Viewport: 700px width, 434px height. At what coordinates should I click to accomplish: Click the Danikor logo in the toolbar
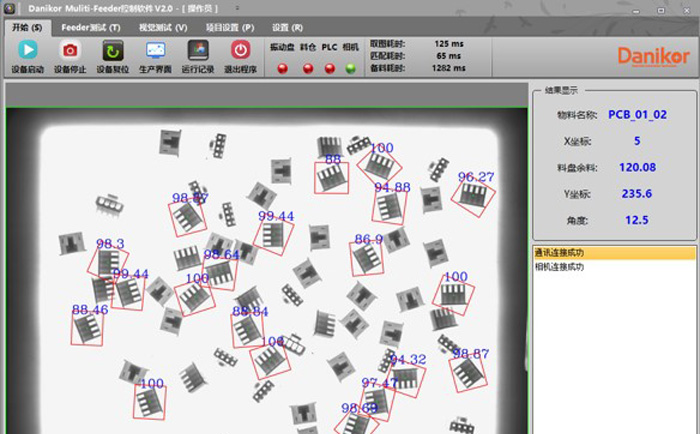[650, 56]
